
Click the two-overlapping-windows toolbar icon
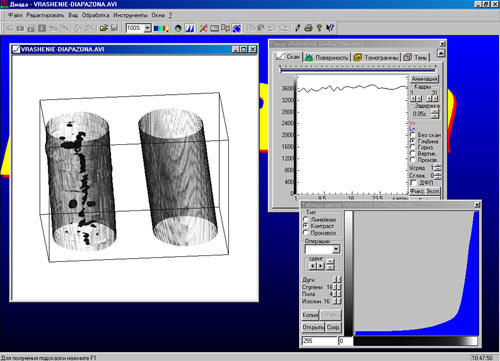226,28
